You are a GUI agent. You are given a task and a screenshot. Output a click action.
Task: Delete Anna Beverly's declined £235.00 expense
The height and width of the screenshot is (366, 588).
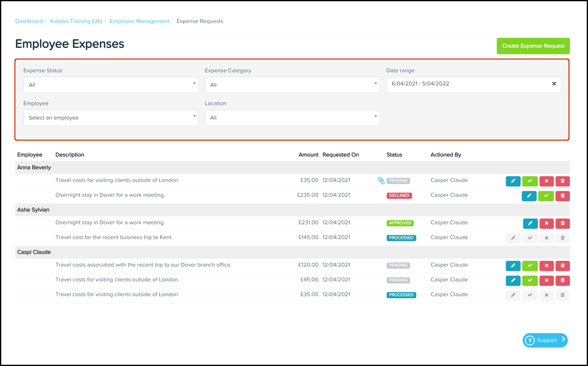click(562, 196)
